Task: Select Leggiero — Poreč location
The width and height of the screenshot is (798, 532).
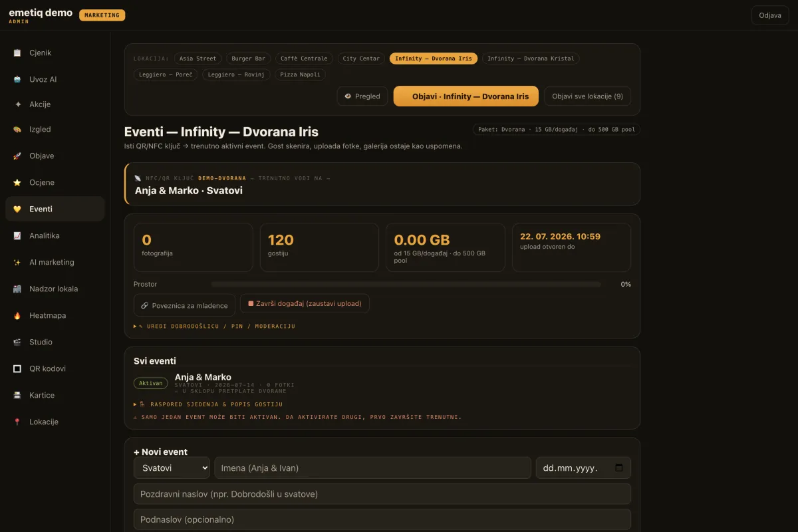Action: tap(166, 74)
